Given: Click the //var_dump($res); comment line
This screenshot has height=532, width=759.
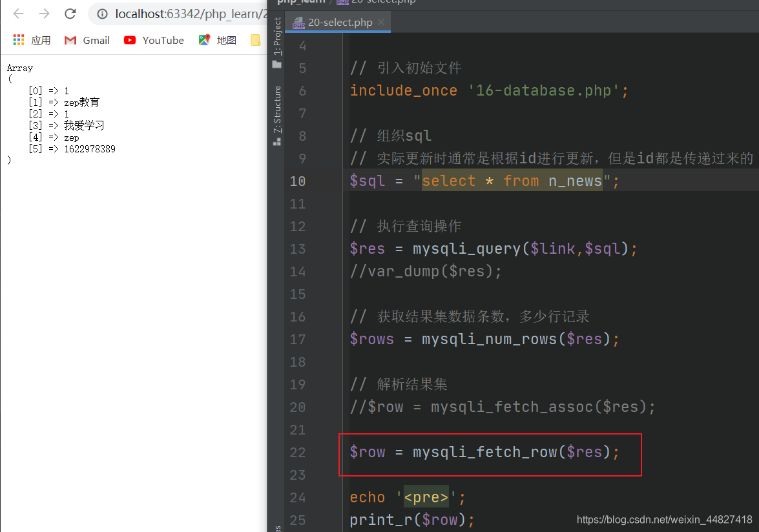Looking at the screenshot, I should coord(426,271).
